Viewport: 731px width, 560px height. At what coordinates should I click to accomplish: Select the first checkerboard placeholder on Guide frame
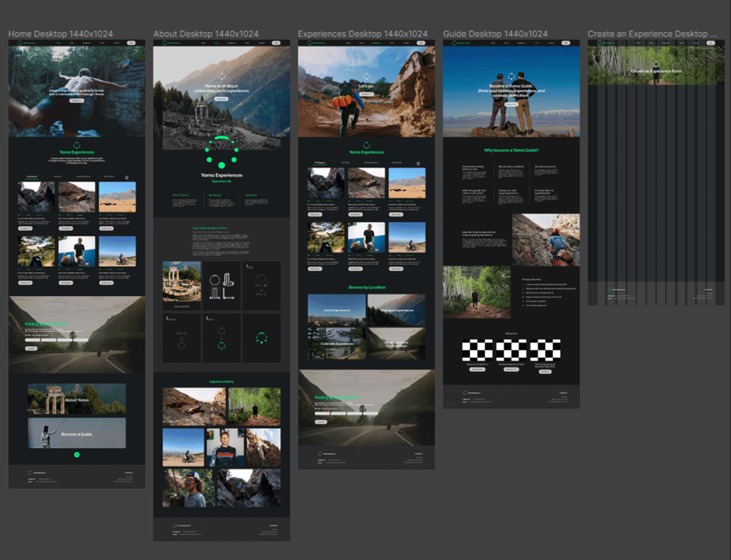[477, 350]
